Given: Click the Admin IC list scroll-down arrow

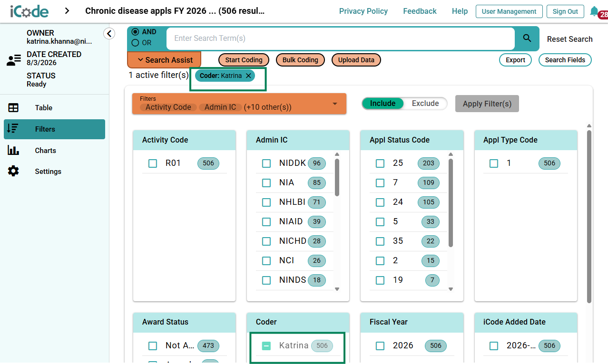Looking at the screenshot, I should (337, 289).
